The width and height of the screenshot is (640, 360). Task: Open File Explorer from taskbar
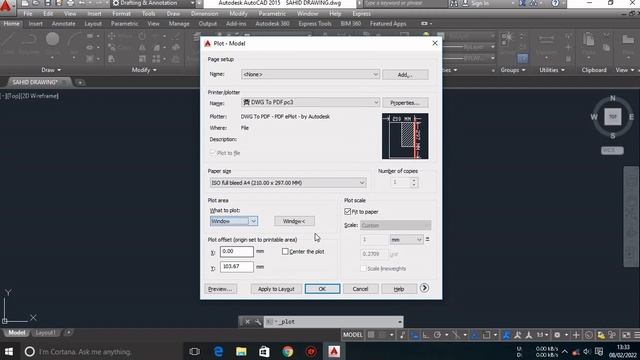pyautogui.click(x=241, y=351)
